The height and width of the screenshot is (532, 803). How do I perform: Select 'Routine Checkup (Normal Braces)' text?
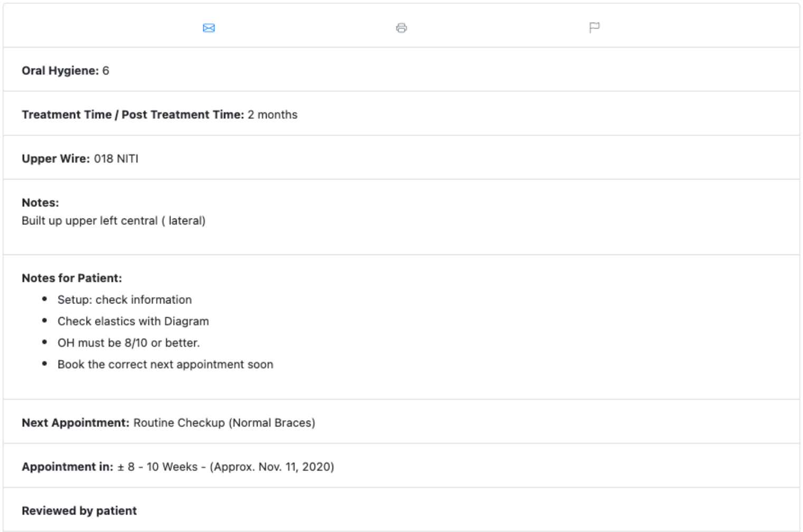224,423
